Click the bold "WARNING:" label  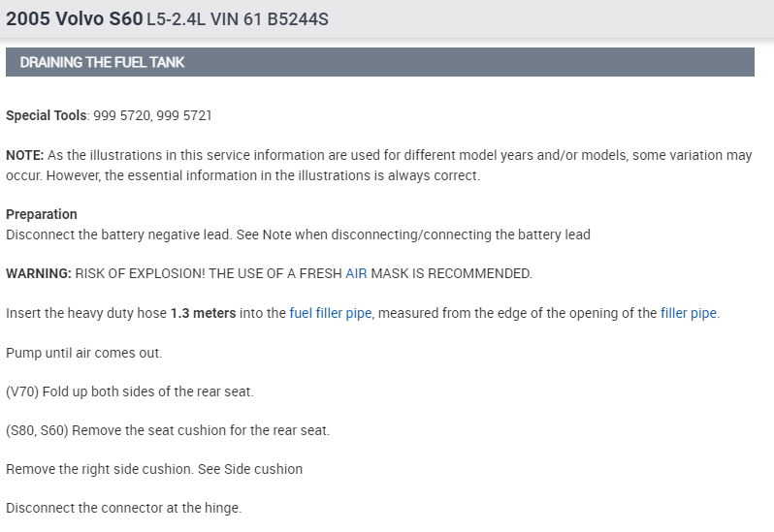tap(39, 274)
